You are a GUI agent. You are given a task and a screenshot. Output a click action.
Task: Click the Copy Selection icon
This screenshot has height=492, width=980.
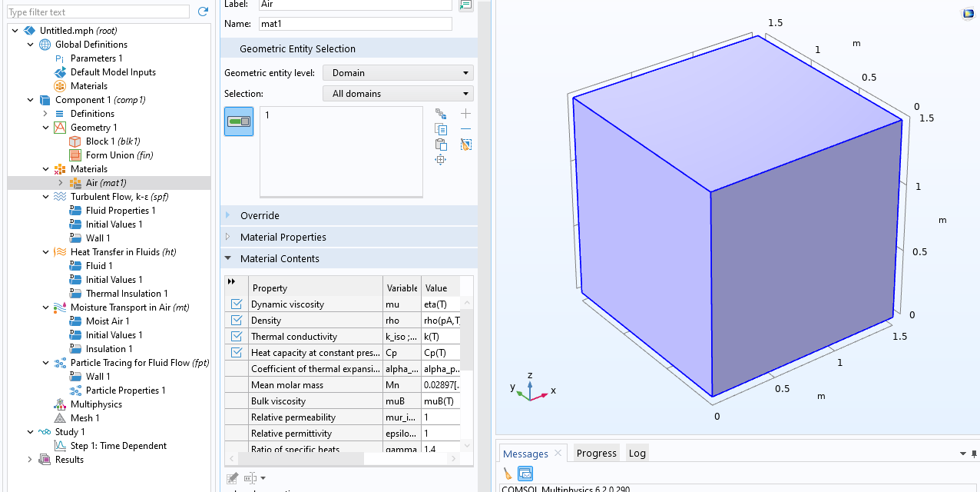pyautogui.click(x=441, y=128)
